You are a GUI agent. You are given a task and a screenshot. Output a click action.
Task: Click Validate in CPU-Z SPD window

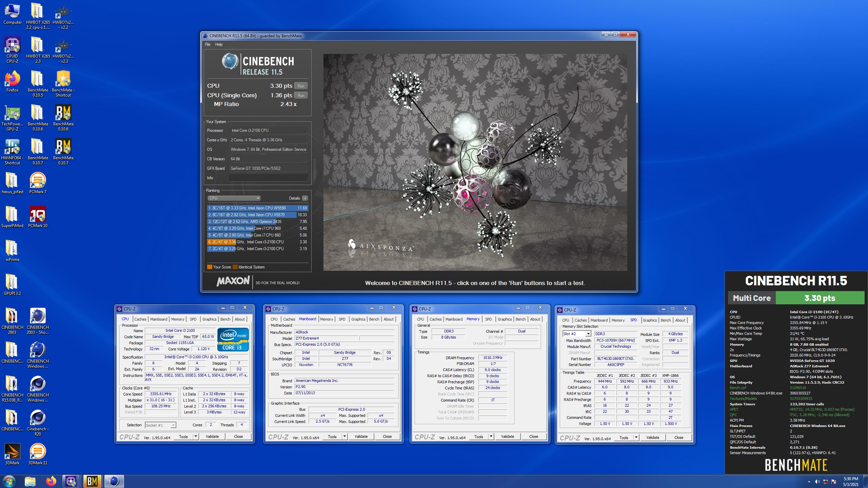(653, 438)
